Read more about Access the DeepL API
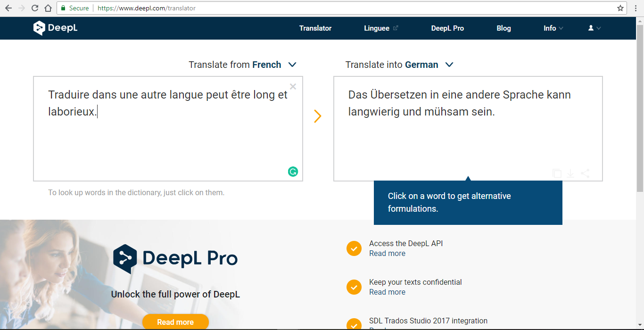The height and width of the screenshot is (330, 644). pos(387,254)
